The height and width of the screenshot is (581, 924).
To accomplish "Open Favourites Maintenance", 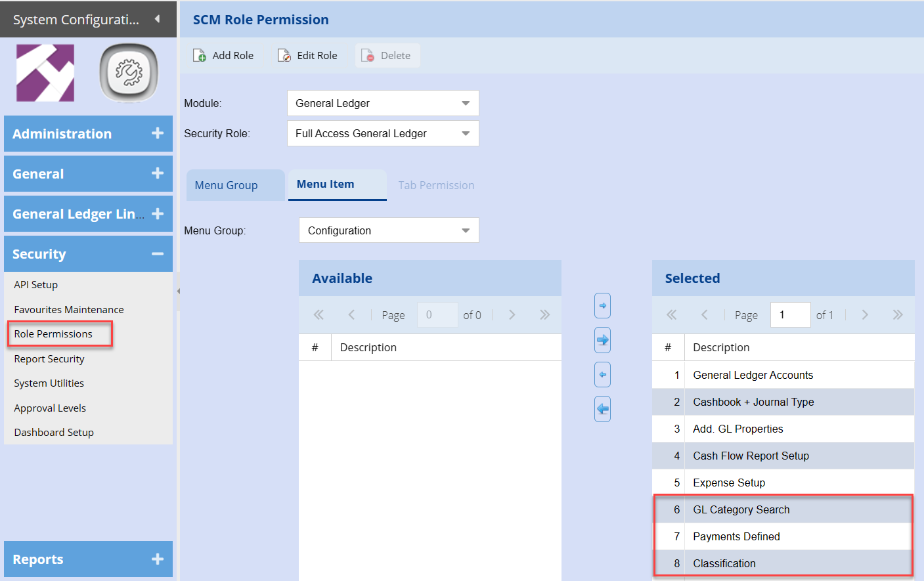I will click(x=69, y=310).
